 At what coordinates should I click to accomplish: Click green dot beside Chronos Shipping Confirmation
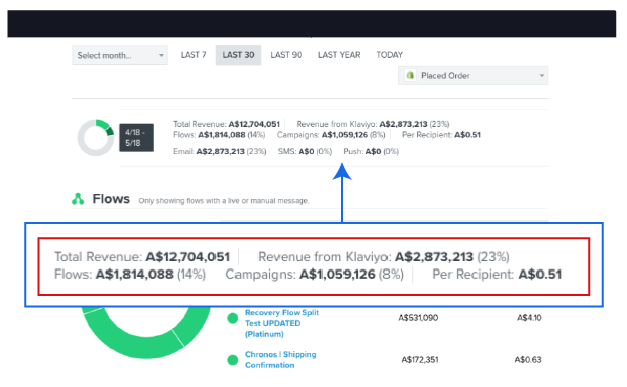point(233,360)
